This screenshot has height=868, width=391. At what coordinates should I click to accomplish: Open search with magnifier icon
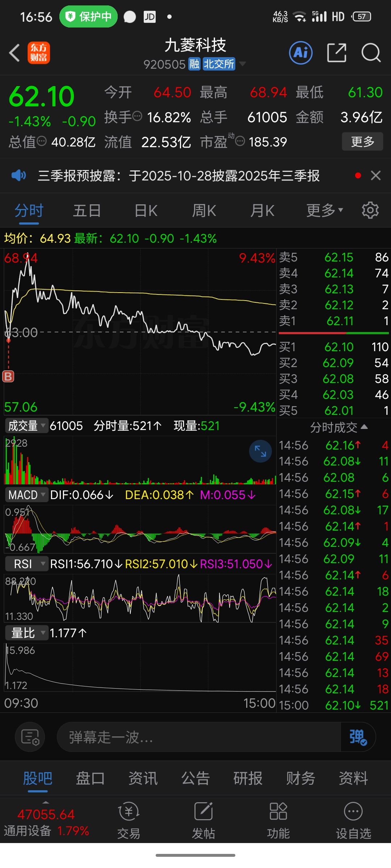pos(371,53)
